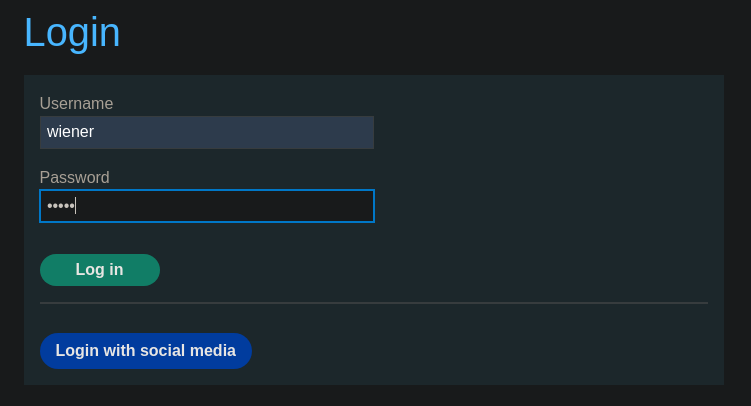Click the horizontal divider below Log in
Image resolution: width=751 pixels, height=406 pixels.
[373, 303]
